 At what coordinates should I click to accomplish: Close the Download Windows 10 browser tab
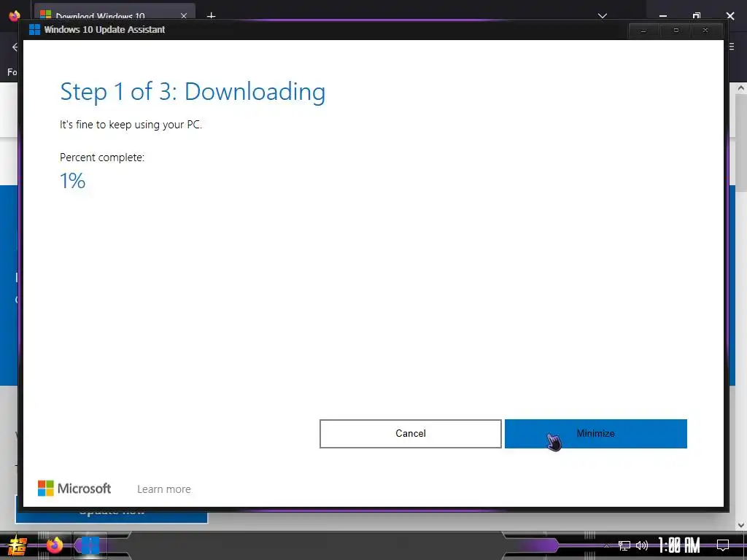click(x=184, y=16)
